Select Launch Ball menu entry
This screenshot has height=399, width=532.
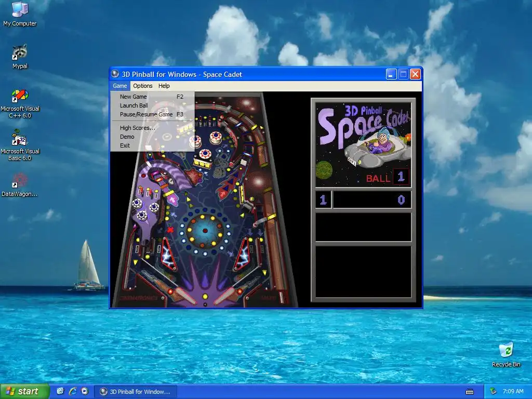152,105
